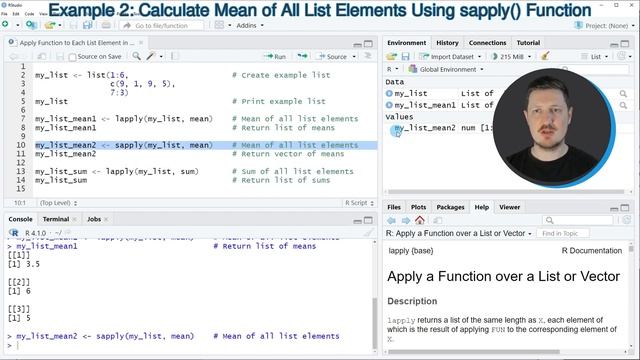
Task: Click Load Workspace folder icon in Environment
Action: click(x=391, y=56)
